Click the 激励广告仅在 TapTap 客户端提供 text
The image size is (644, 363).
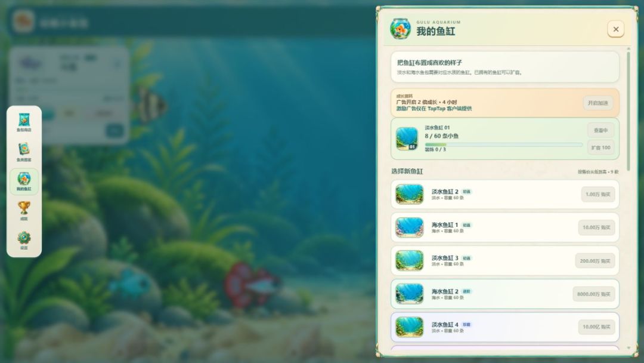434,109
